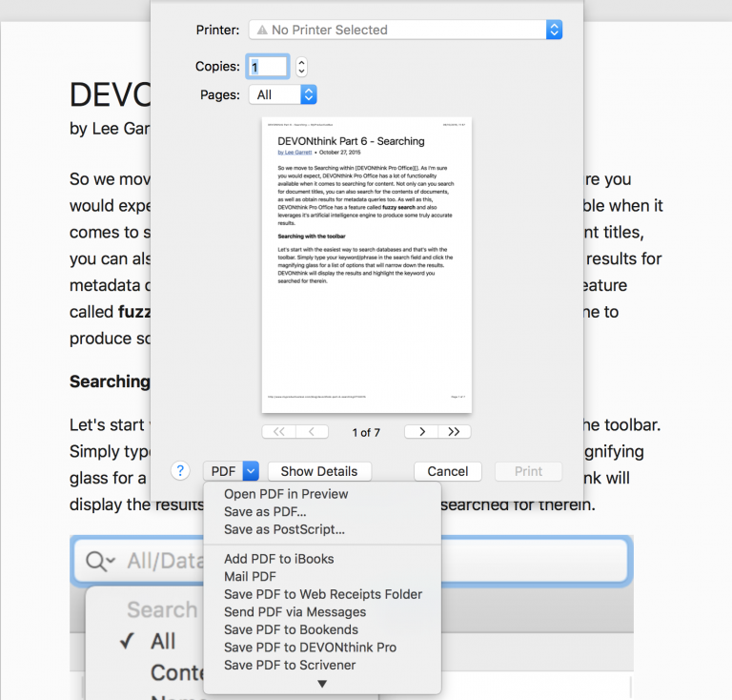The height and width of the screenshot is (700, 732).
Task: Click the print preview page thumbnail
Action: 366,265
